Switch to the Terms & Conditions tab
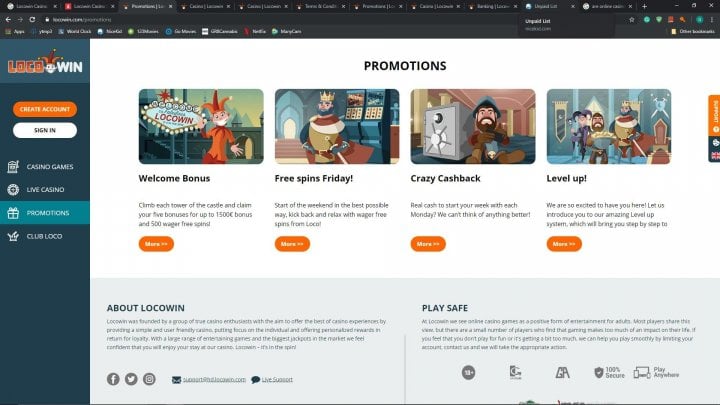This screenshot has height=405, width=720. pyautogui.click(x=321, y=6)
